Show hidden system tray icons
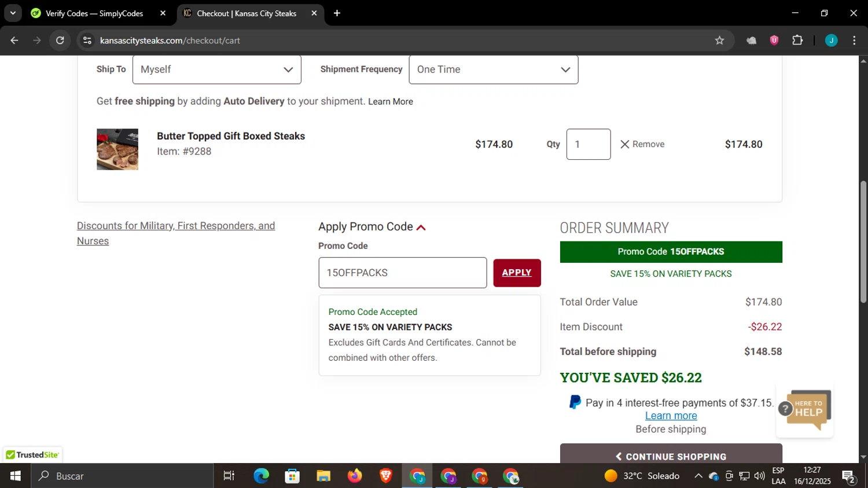This screenshot has width=868, height=488. 698,476
